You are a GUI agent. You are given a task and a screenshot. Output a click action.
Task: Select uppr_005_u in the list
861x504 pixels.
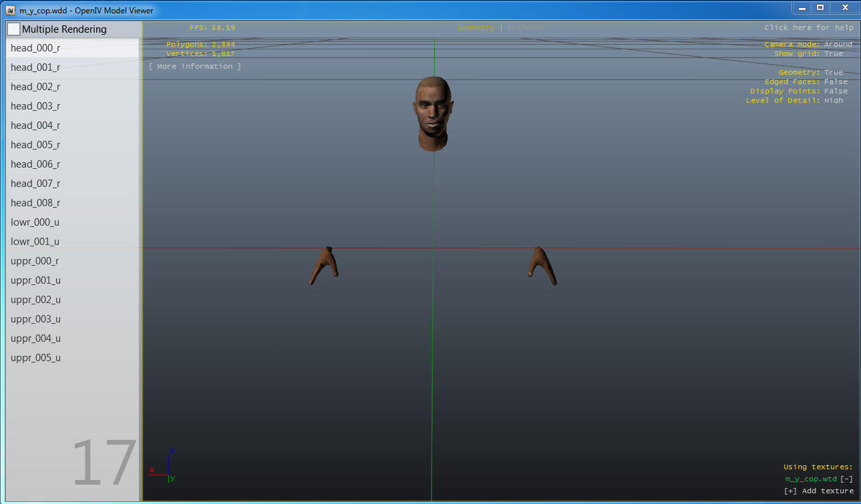pos(72,358)
